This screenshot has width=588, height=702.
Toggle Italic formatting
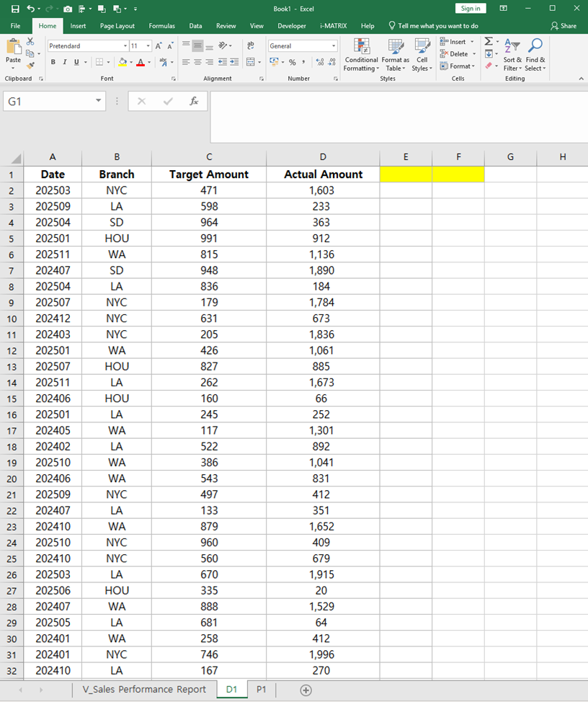click(65, 62)
